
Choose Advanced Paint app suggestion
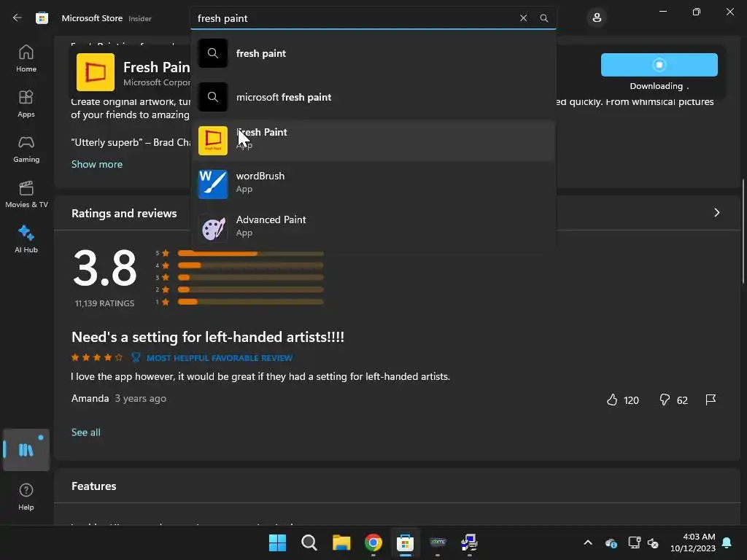pos(373,228)
